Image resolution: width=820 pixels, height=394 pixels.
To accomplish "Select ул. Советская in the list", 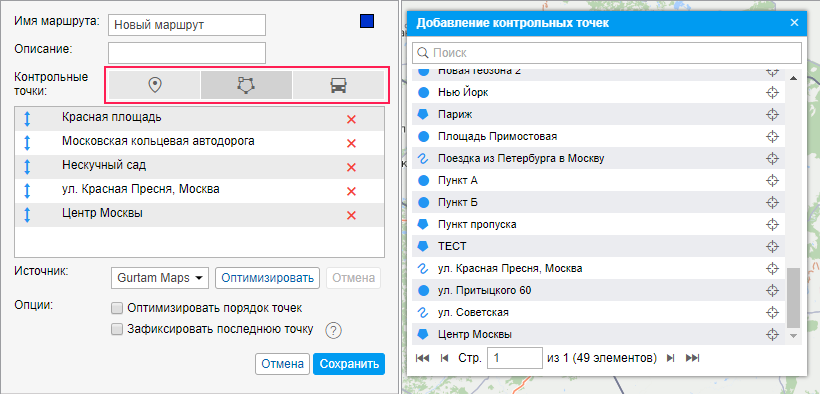I will [599, 312].
